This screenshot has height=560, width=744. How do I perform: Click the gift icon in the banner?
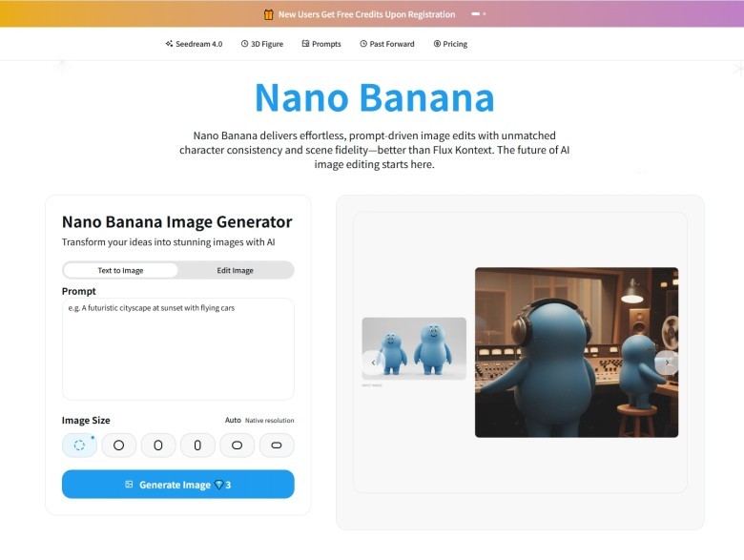coord(268,14)
